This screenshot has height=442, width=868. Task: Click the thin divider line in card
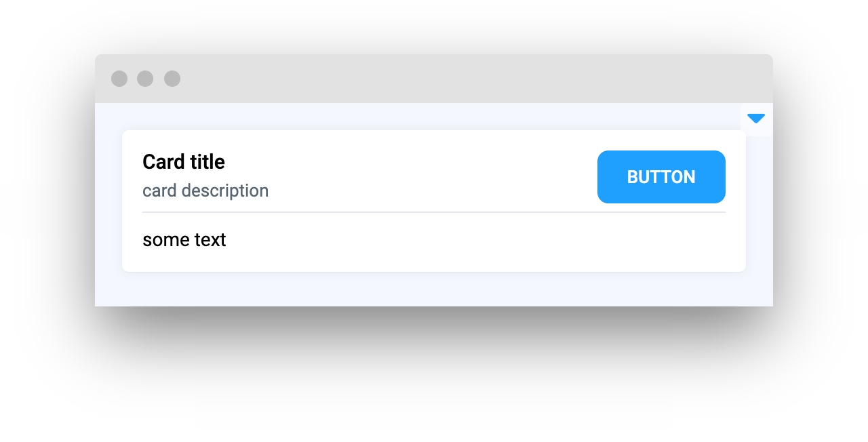tap(434, 212)
